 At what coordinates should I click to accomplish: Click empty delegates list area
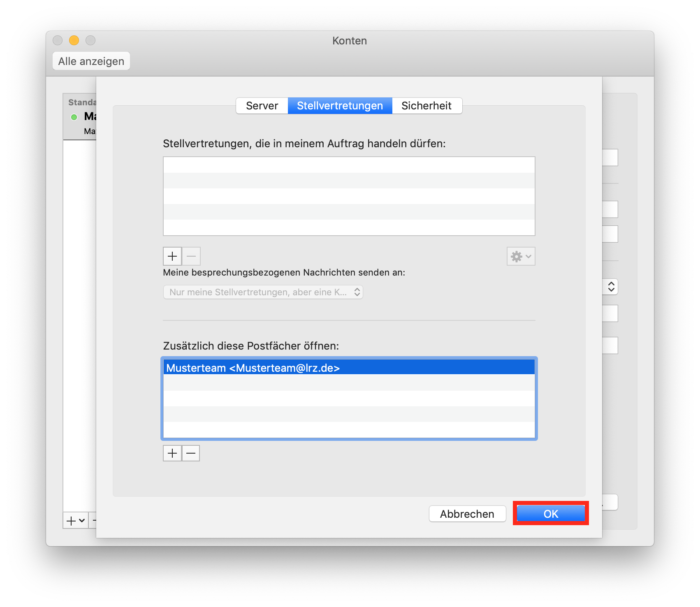pos(349,196)
